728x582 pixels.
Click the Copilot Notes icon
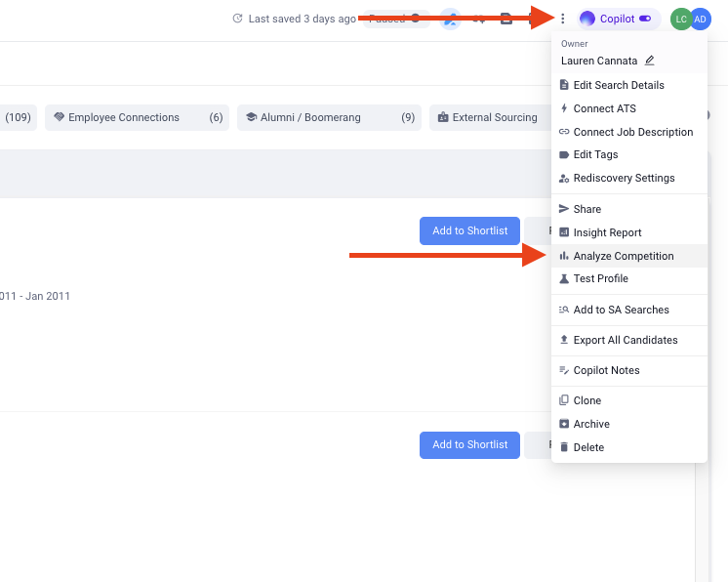(x=564, y=370)
